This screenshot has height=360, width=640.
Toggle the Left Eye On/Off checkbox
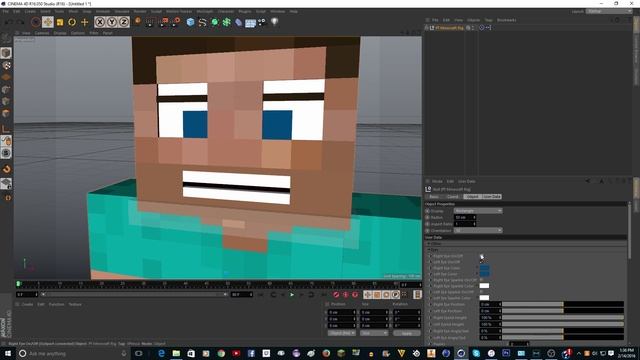point(482,262)
